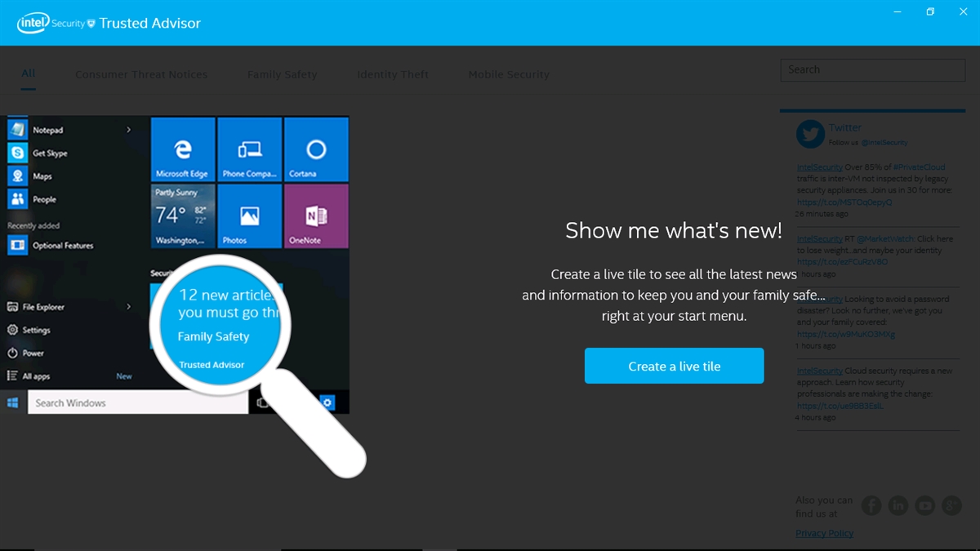Open the All tab
The image size is (980, 551).
coord(29,73)
